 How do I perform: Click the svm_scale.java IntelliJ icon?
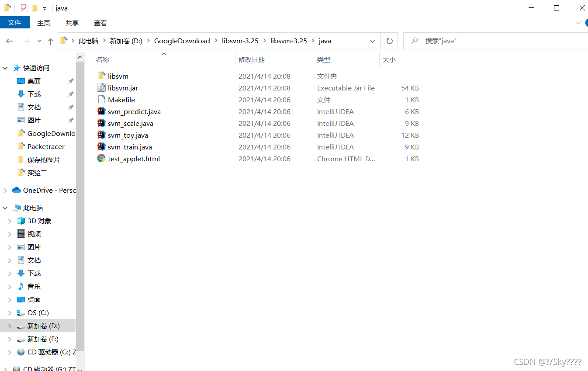101,123
